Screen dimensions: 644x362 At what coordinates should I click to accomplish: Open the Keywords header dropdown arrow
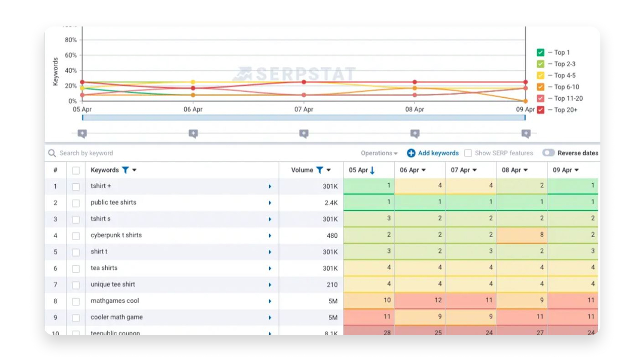click(x=134, y=170)
